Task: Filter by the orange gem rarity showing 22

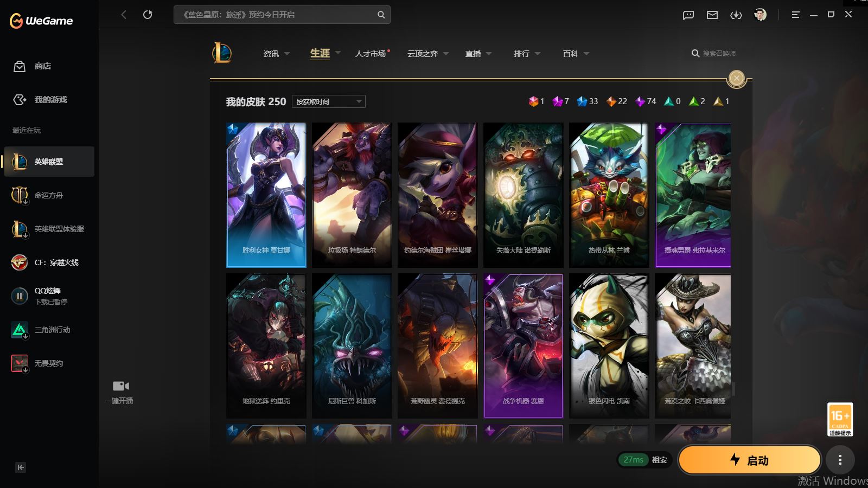Action: pyautogui.click(x=617, y=101)
